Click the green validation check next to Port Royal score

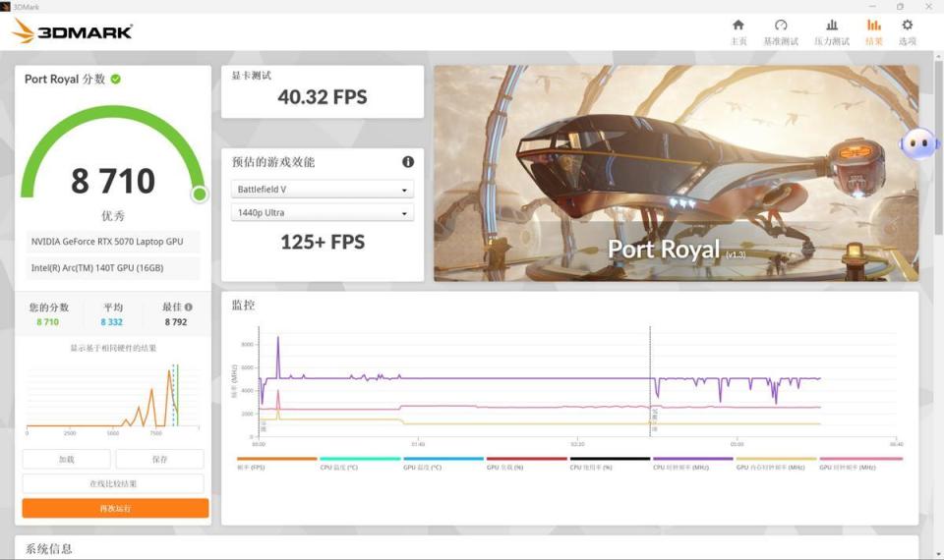[x=116, y=79]
